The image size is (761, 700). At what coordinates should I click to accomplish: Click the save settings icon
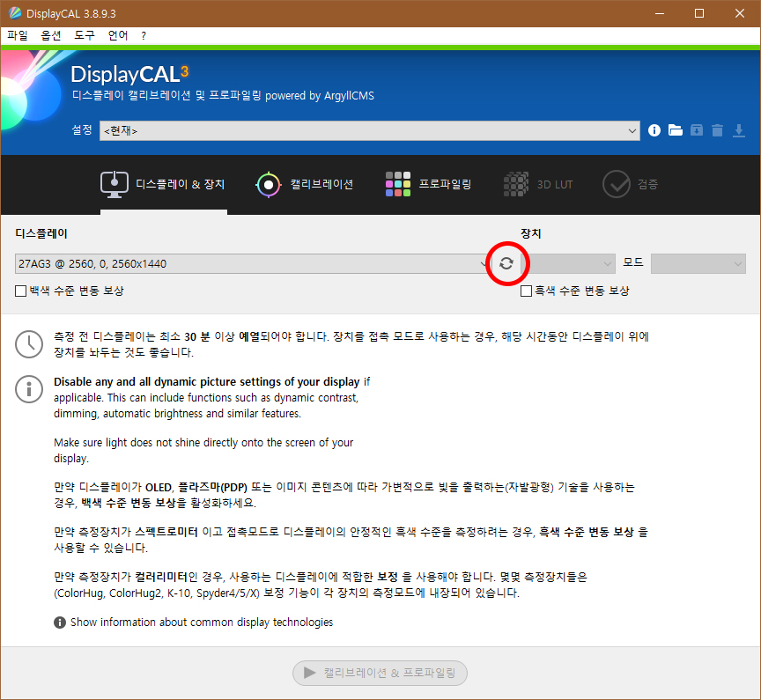coord(697,130)
